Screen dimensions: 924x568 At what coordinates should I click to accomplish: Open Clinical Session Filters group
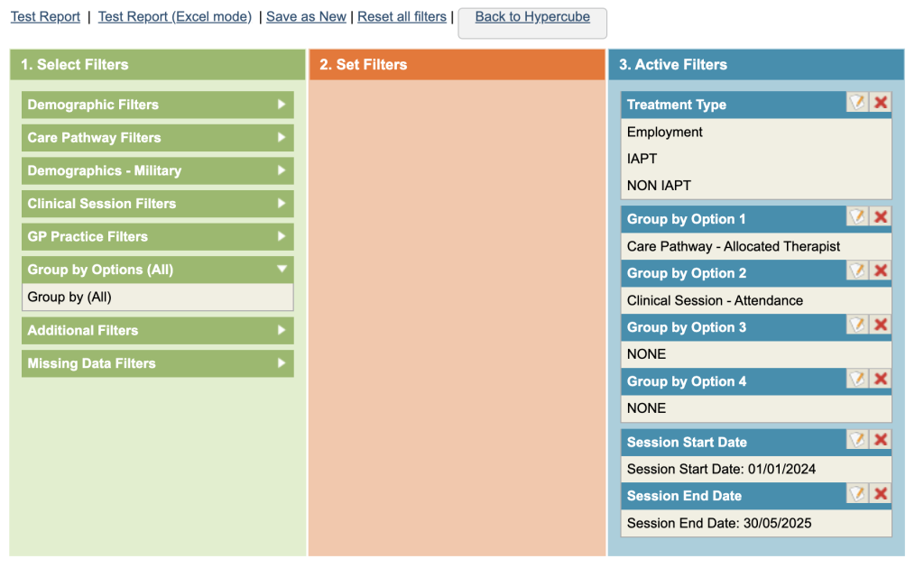click(157, 204)
